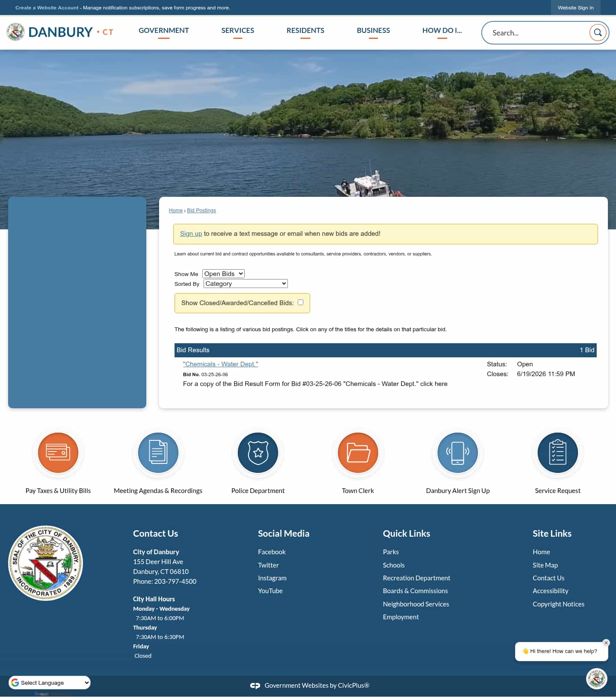Open "Chemicals - Water Dept." bid link
This screenshot has width=616, height=698.
click(221, 364)
